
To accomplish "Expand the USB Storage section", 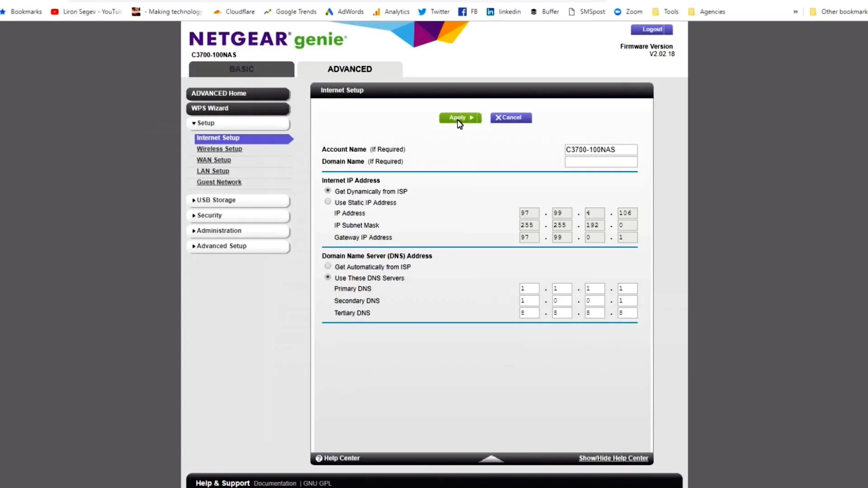I will click(x=238, y=200).
